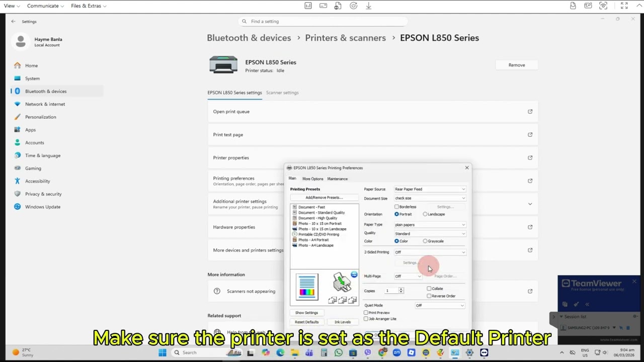Open the Document Size dropdown
The height and width of the screenshot is (362, 644).
pyautogui.click(x=430, y=198)
